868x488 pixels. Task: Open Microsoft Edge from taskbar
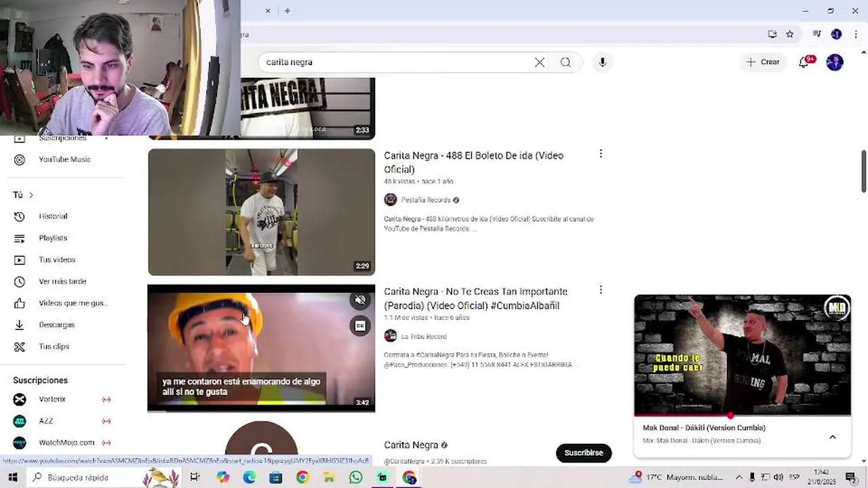(250, 477)
